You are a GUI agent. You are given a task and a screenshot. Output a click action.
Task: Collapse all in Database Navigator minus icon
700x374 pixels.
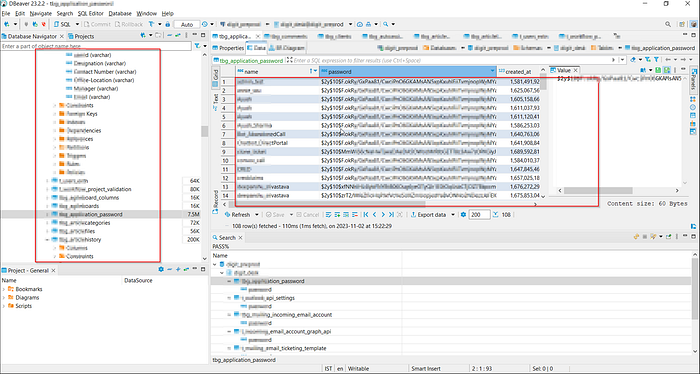(170, 35)
